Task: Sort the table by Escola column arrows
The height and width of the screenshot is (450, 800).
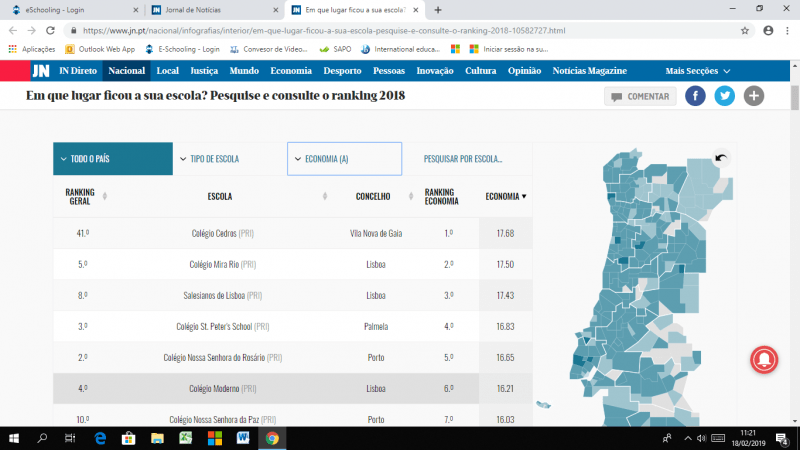Action: [x=324, y=196]
